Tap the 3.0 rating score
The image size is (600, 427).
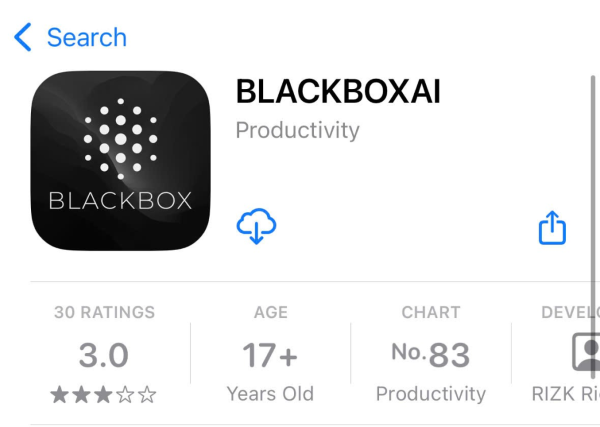click(104, 355)
